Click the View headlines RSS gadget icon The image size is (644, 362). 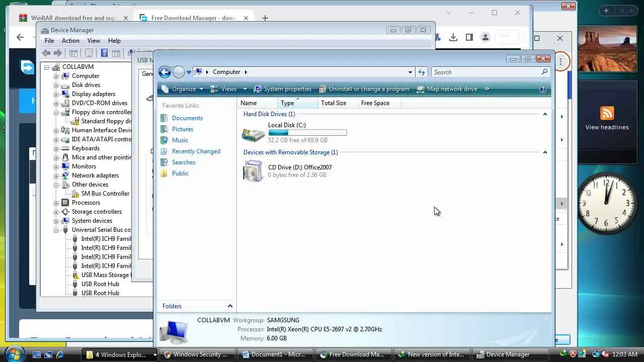(607, 113)
